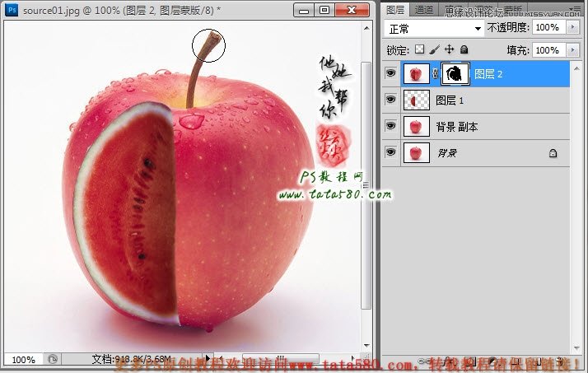Hide the 背景 副本 layer via its eye
The image size is (588, 373).
[390, 126]
